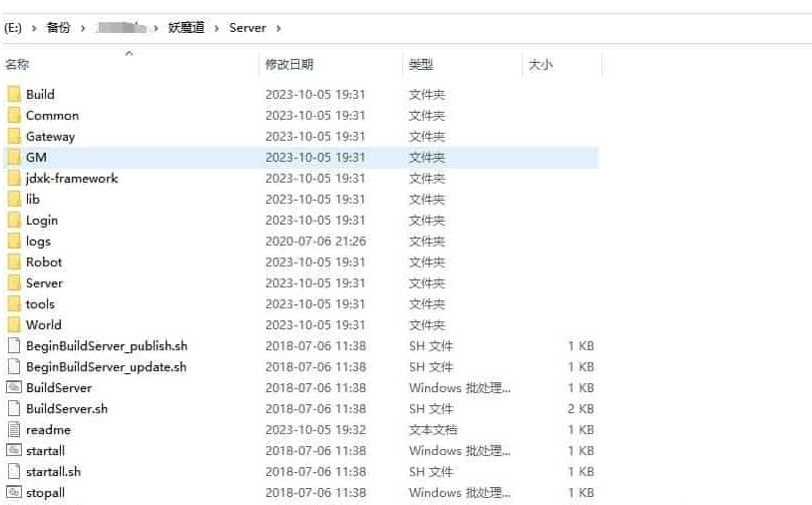Click the jdxk-framework name text
812x505 pixels.
72,179
